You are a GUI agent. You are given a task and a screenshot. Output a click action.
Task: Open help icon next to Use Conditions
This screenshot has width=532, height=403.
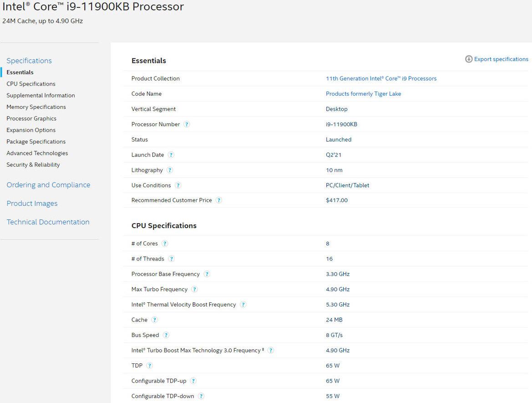[178, 185]
